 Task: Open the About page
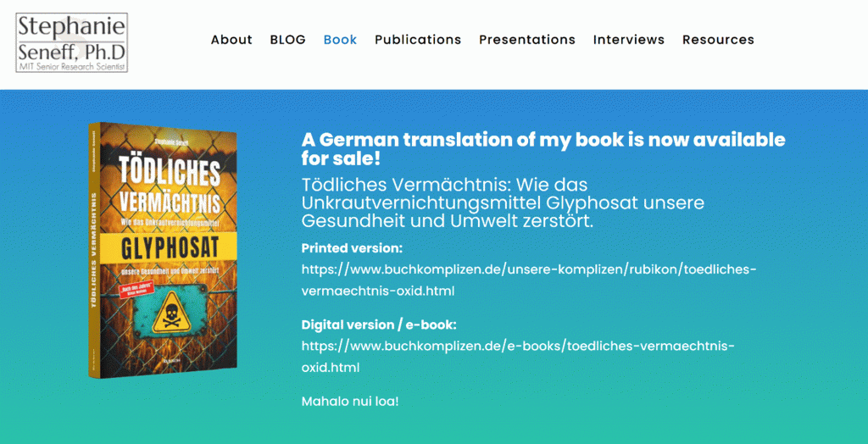coord(231,40)
